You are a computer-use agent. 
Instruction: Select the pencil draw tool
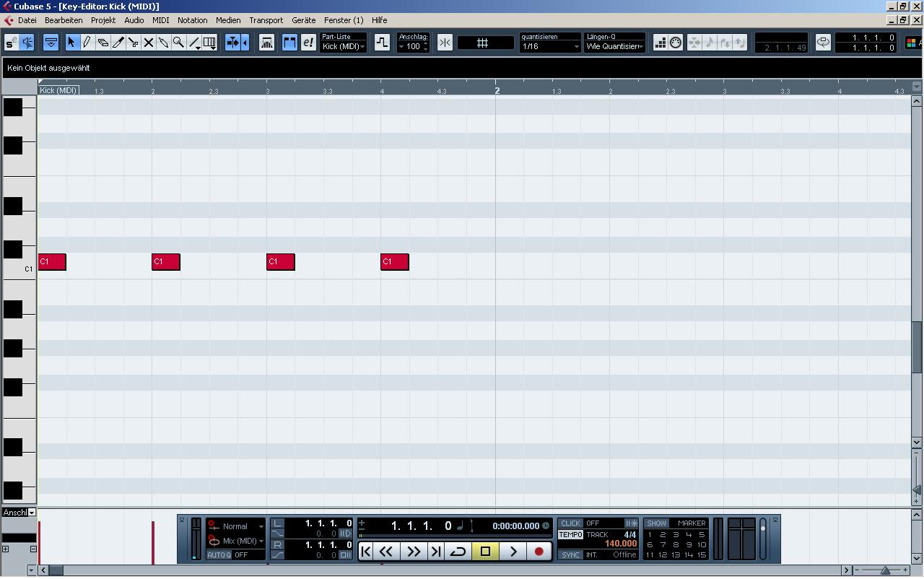coord(87,43)
